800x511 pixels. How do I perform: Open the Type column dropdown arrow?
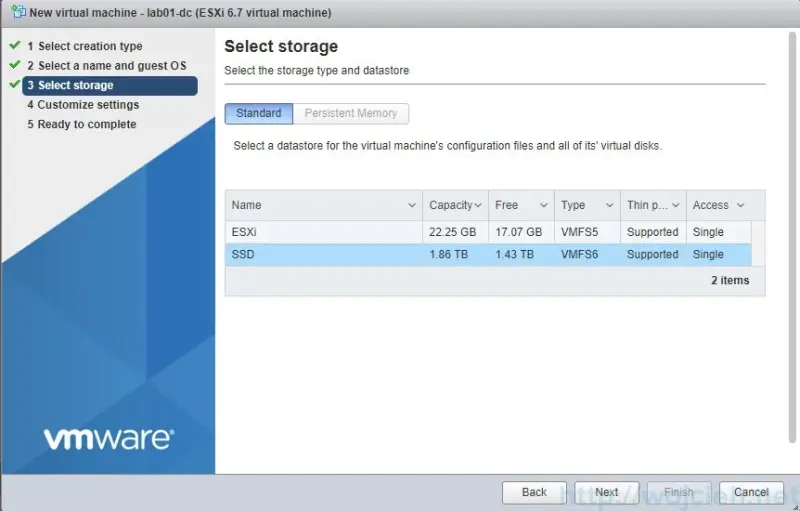[x=609, y=206]
